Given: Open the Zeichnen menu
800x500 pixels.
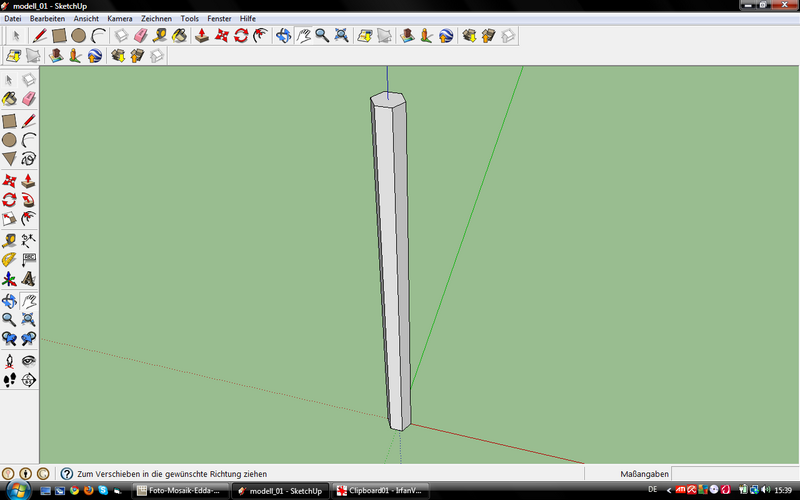Looking at the screenshot, I should pyautogui.click(x=155, y=19).
